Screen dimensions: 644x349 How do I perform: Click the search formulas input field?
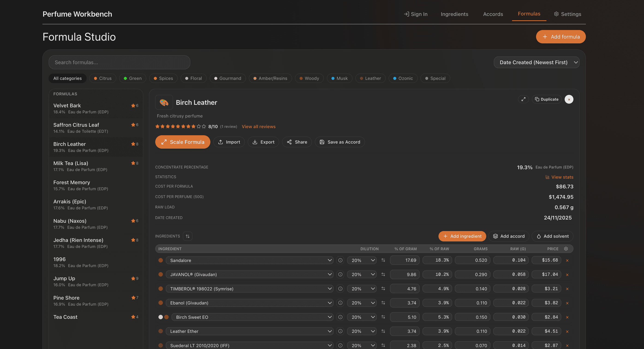pos(119,62)
